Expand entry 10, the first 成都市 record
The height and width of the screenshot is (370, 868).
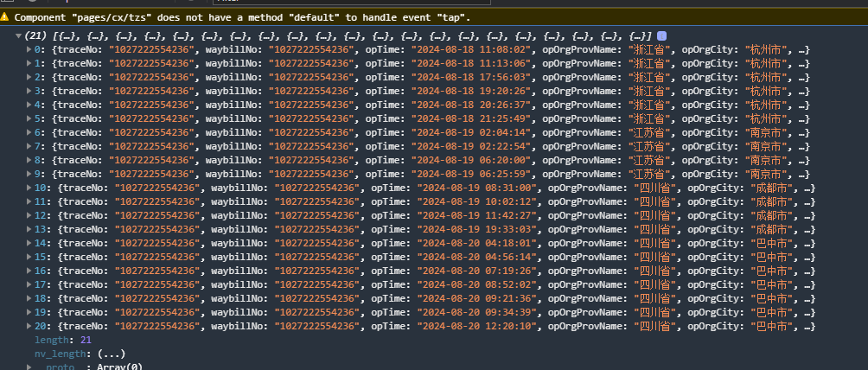coord(30,188)
